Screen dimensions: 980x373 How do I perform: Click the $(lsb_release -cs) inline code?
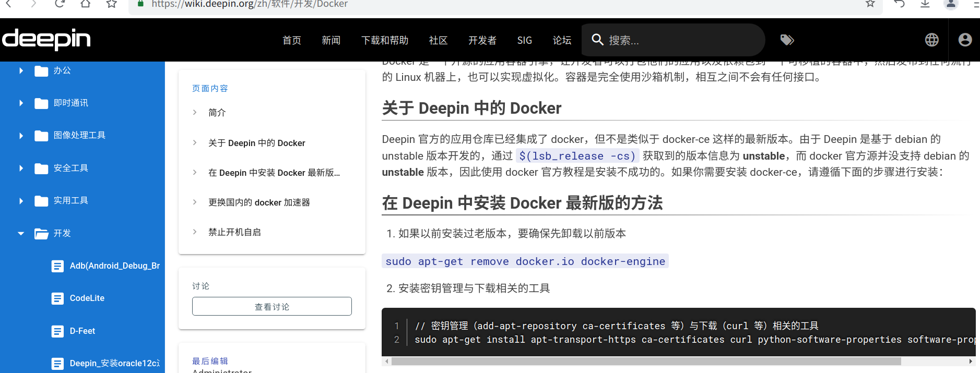[x=577, y=156]
